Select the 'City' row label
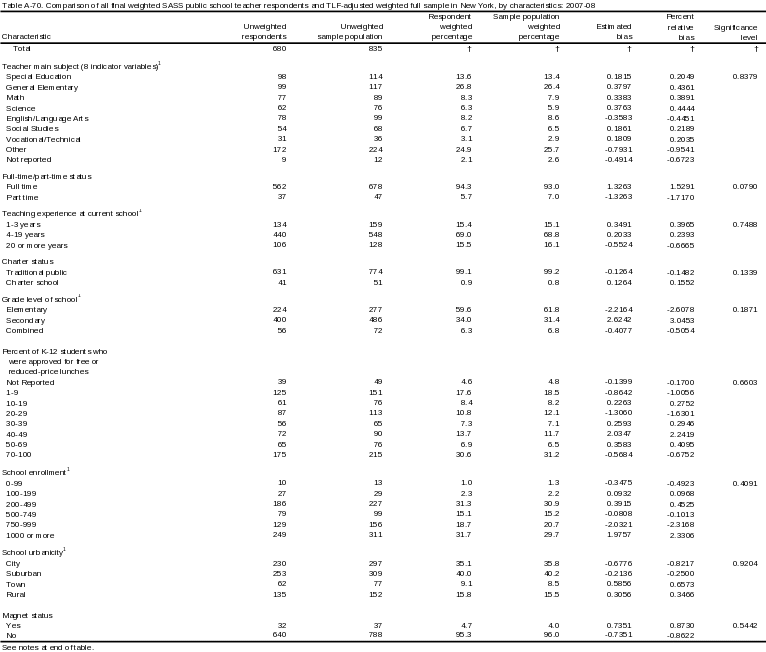Viewport: 766px width, 652px height. coord(13,564)
